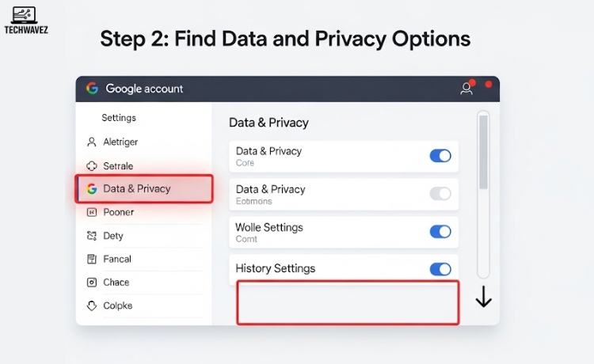Click the Chace sidebar icon
594x364 pixels.
(x=91, y=282)
